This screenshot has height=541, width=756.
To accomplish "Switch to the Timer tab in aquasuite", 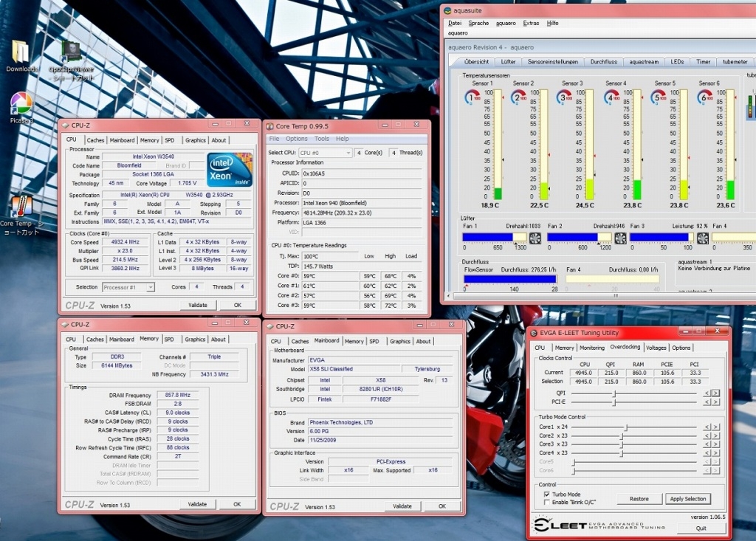I will pos(703,62).
